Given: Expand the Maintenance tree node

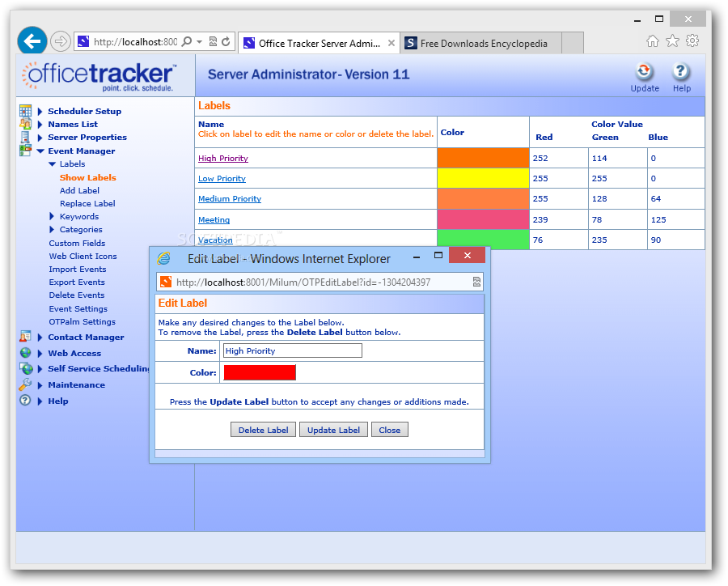Looking at the screenshot, I should 40,384.
